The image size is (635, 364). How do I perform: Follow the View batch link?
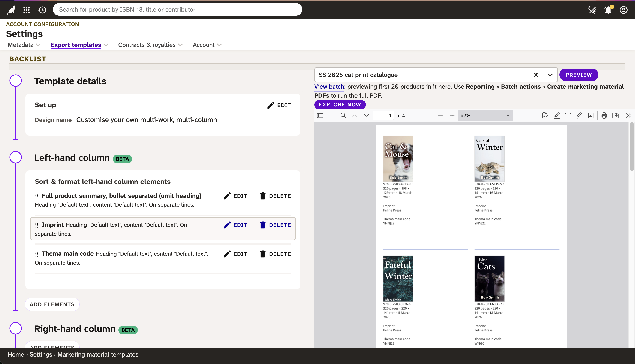(329, 87)
